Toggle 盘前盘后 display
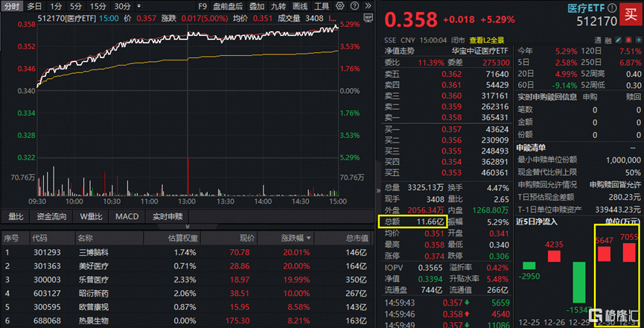 [x=228, y=6]
